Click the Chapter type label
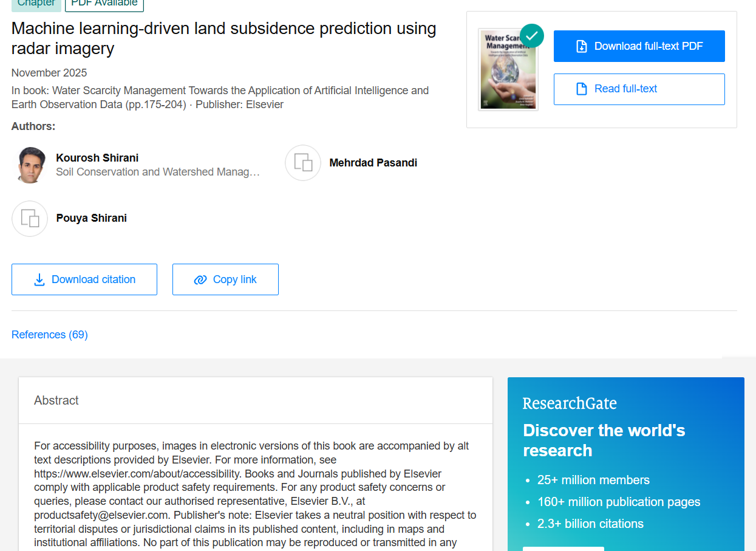Screen dimensions: 756x551 36,3
